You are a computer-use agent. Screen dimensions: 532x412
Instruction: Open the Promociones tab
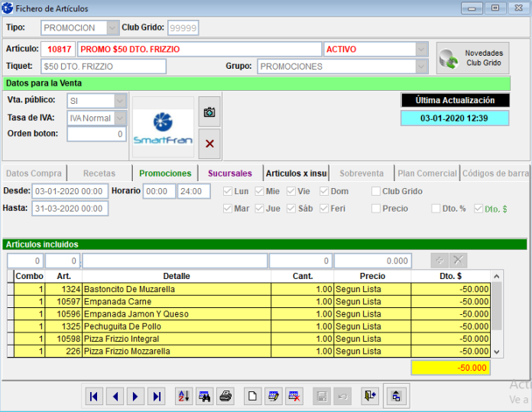point(165,173)
